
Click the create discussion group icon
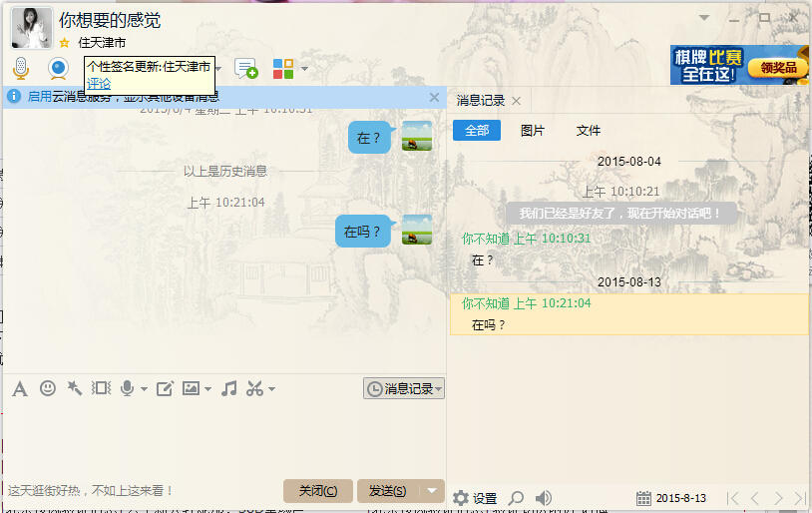pyautogui.click(x=245, y=68)
